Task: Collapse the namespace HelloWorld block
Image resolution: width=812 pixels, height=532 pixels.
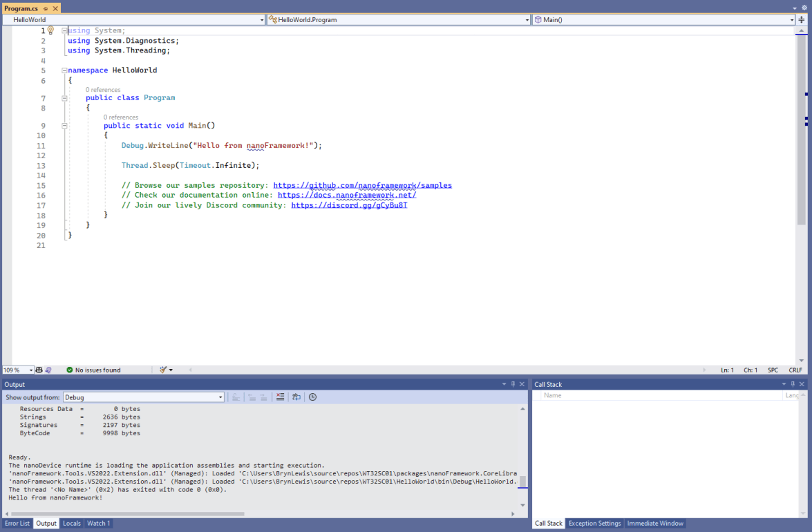Action: click(x=64, y=70)
